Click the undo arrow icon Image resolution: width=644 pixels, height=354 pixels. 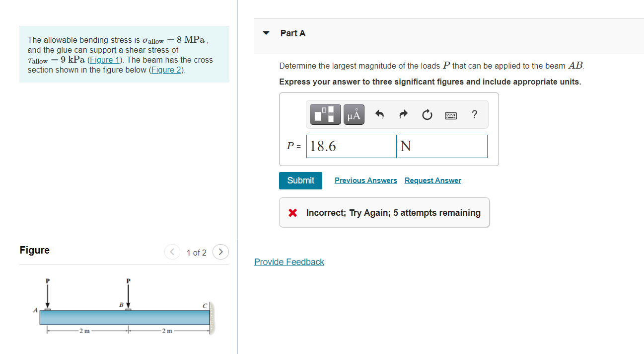point(380,115)
